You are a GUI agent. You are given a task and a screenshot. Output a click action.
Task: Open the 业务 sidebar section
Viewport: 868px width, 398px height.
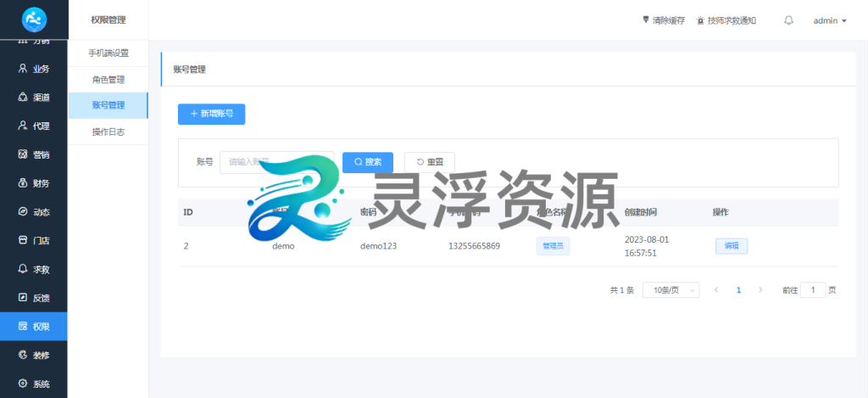[34, 69]
